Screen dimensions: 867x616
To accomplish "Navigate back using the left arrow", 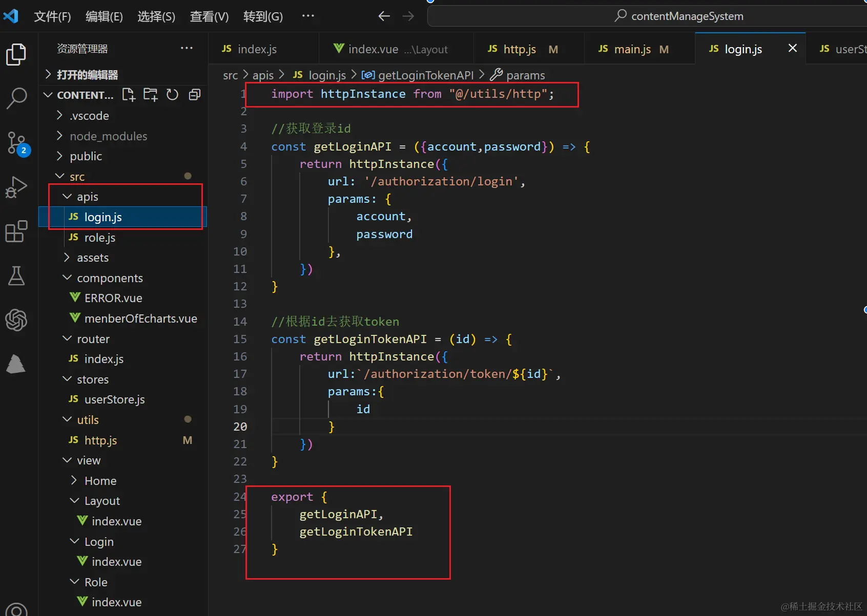I will click(383, 16).
